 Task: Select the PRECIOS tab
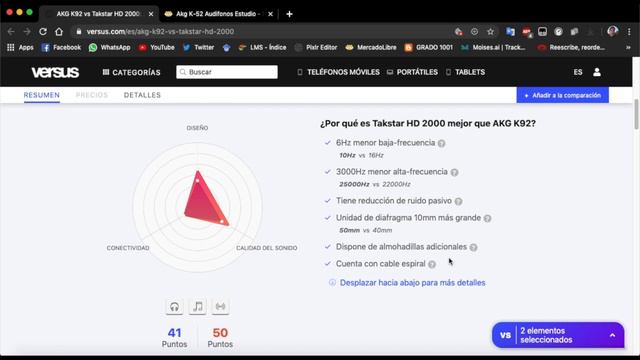coord(92,95)
